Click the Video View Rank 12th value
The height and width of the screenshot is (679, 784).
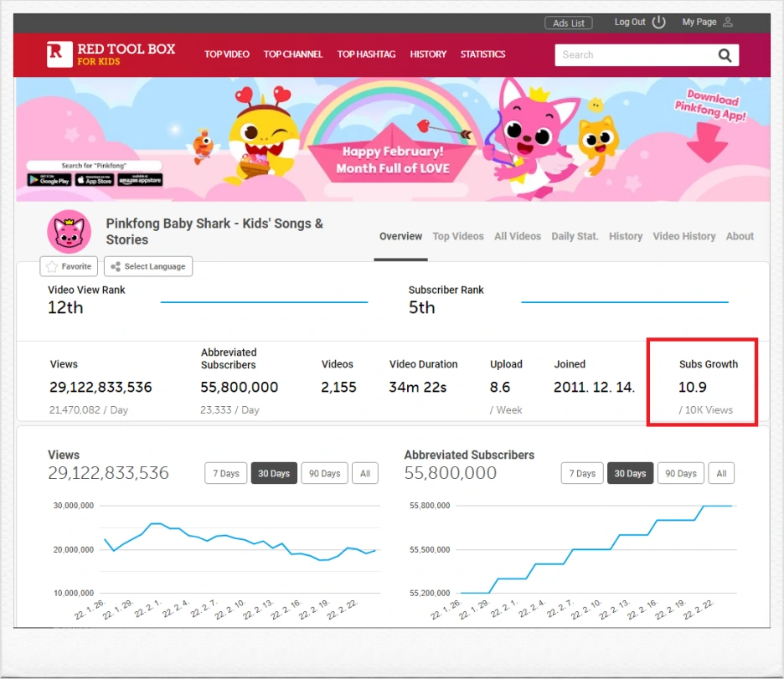click(65, 308)
